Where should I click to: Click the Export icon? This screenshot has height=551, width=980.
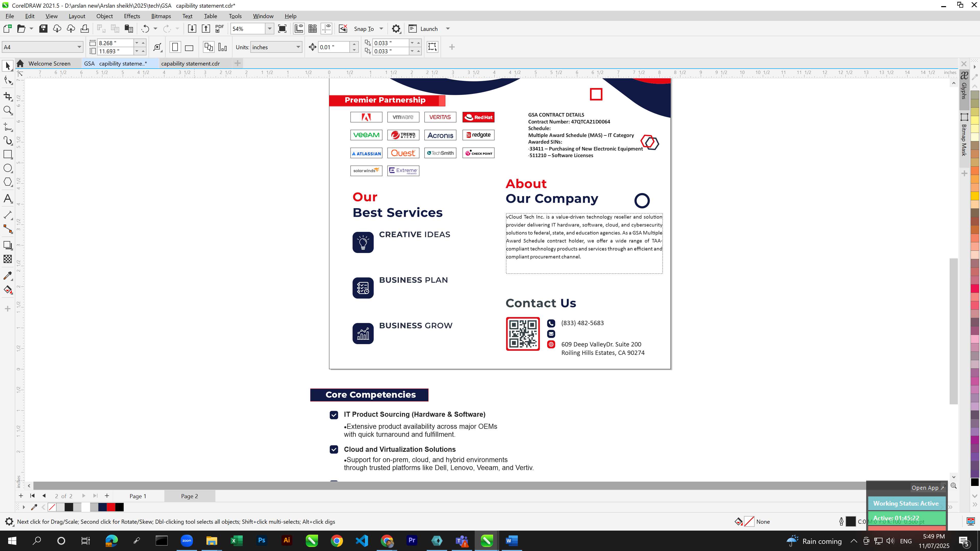[206, 29]
